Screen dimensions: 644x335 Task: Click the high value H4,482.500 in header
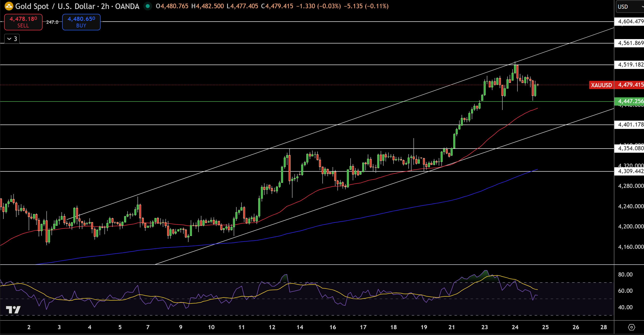pos(207,6)
